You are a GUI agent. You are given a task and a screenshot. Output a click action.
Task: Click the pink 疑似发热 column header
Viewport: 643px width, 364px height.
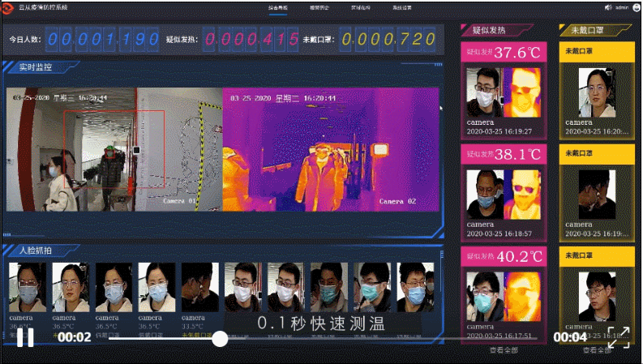489,30
